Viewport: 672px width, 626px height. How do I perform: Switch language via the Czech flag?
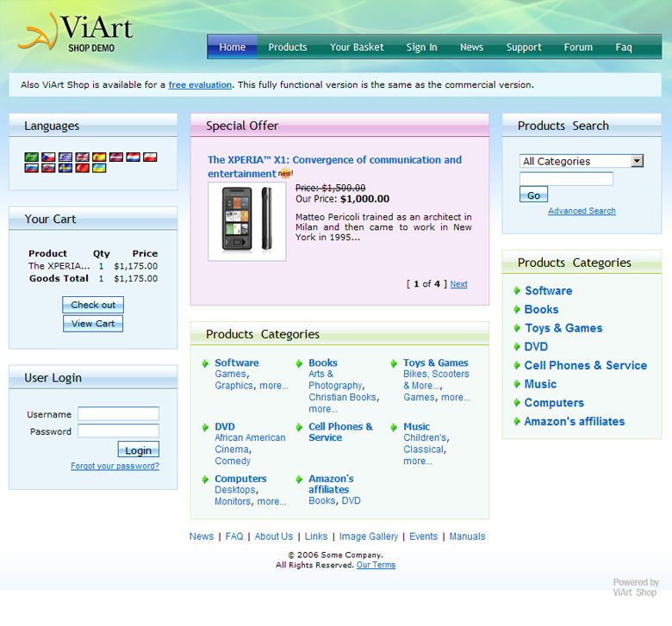pos(48,158)
